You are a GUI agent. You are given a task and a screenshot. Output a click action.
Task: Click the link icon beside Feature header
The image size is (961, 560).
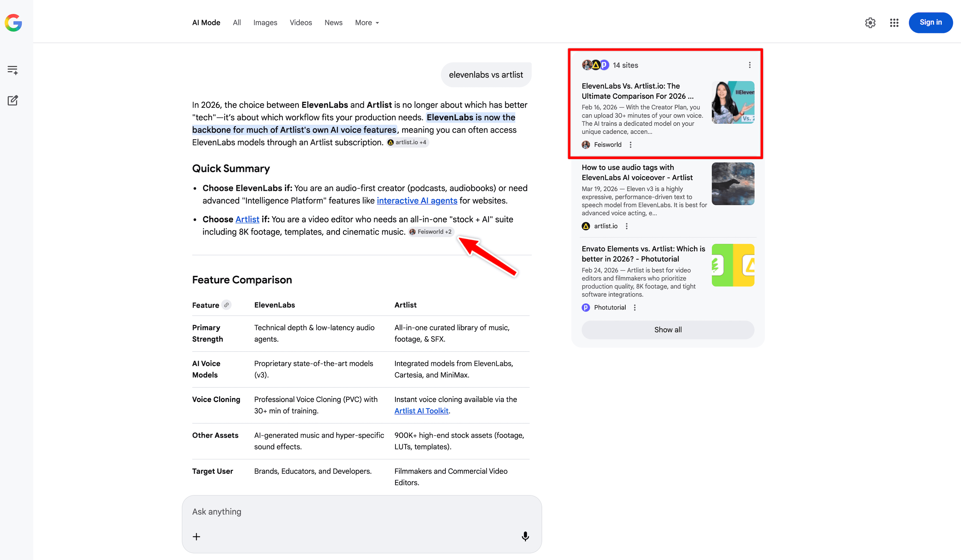(226, 305)
